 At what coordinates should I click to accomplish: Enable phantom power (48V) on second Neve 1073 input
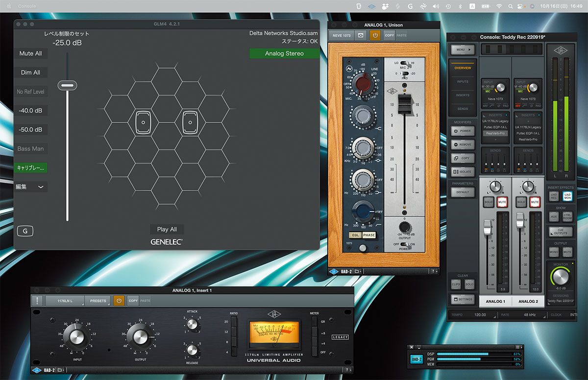pos(518,105)
